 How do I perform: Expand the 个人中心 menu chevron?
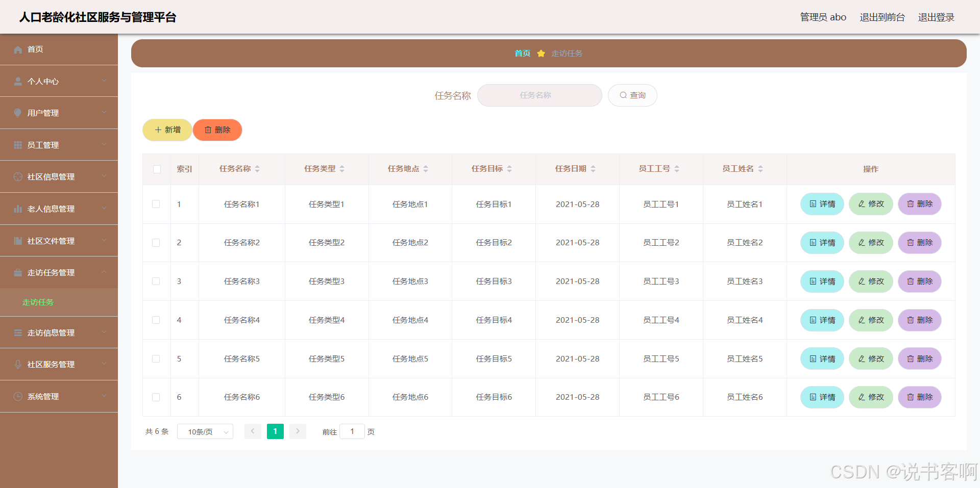(x=104, y=81)
